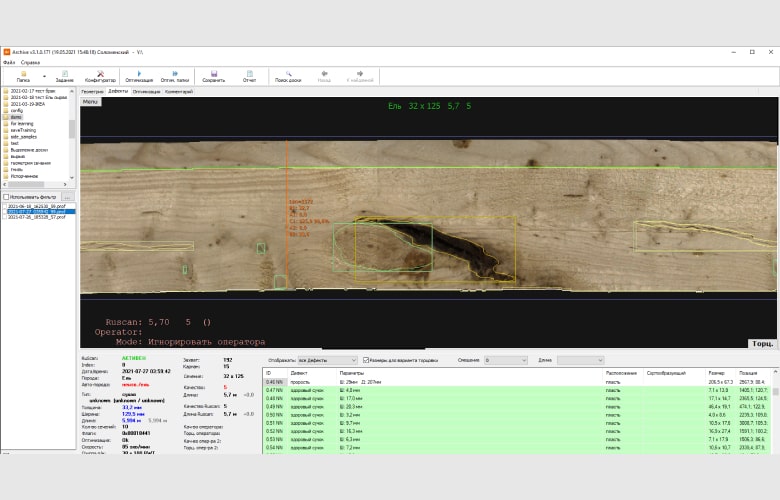Launch the Конфигуратор tool
The height and width of the screenshot is (500, 780).
tap(100, 76)
